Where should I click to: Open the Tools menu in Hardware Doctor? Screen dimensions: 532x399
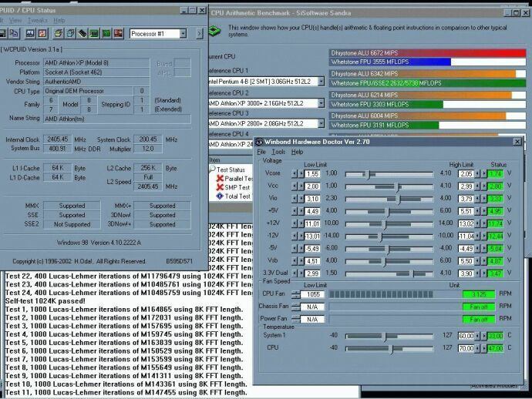(278, 152)
